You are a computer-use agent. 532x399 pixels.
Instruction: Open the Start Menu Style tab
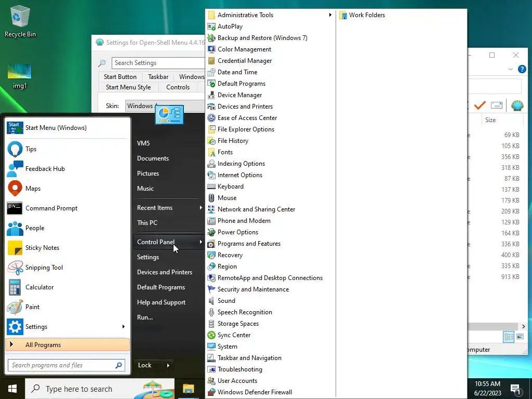pos(128,87)
